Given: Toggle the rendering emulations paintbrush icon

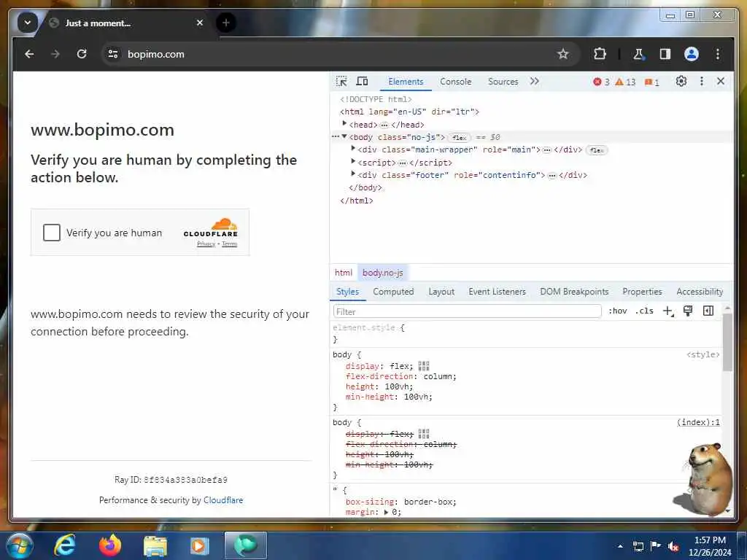Looking at the screenshot, I should coord(688,311).
